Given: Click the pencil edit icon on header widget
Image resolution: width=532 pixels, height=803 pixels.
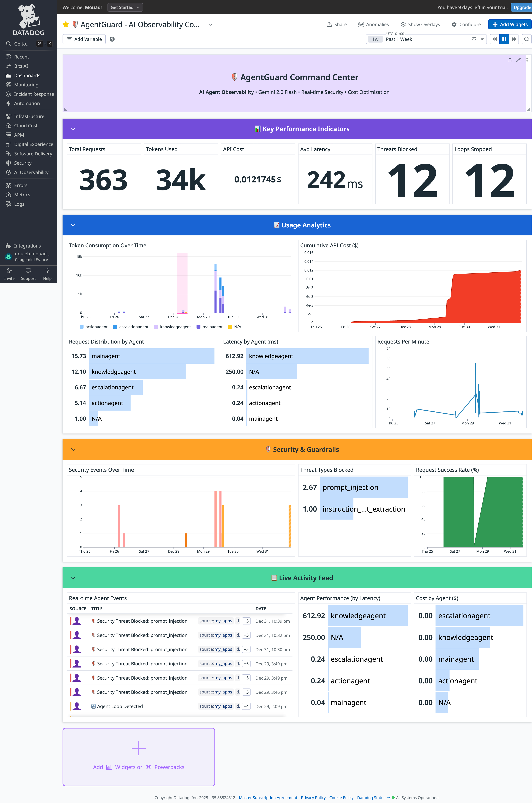Looking at the screenshot, I should pos(518,60).
